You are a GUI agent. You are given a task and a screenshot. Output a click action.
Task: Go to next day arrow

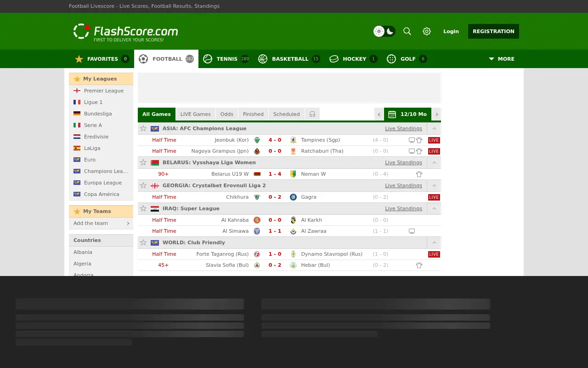click(x=436, y=114)
